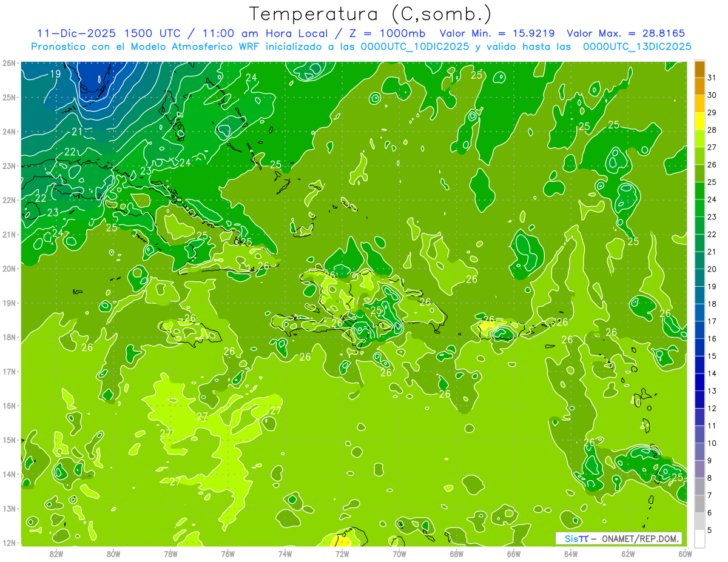Viewport: 728px width, 562px height.
Task: Pick the teal swatch between 19 and 20
Action: click(699, 278)
